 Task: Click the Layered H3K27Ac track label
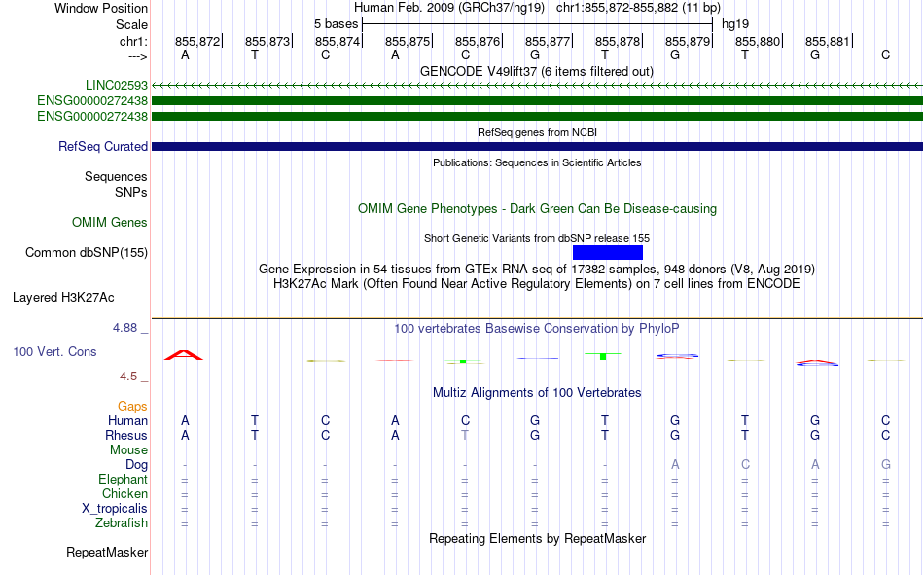pos(63,298)
